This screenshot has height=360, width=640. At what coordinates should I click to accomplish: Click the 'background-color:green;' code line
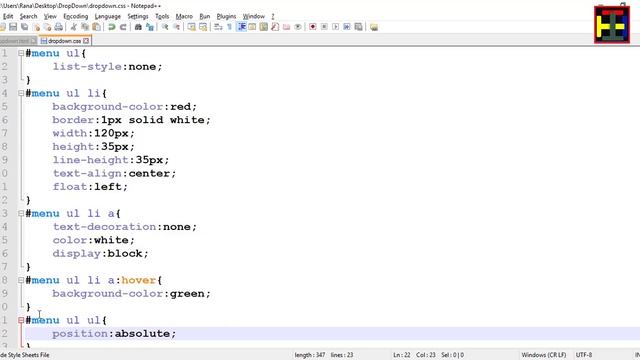[131, 293]
